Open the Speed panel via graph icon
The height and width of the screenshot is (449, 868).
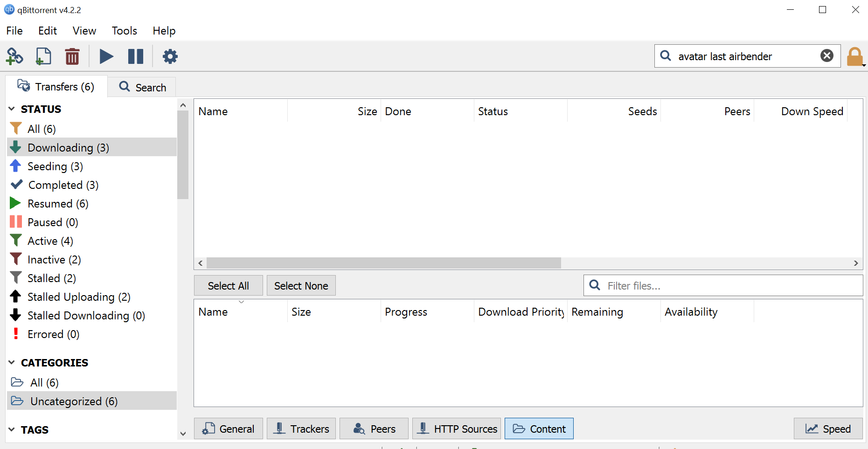pos(828,428)
